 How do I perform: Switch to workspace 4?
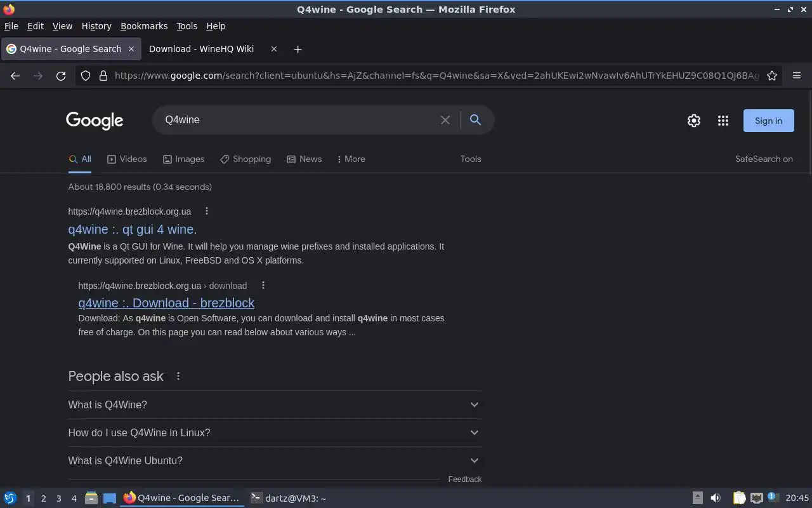tap(74, 498)
